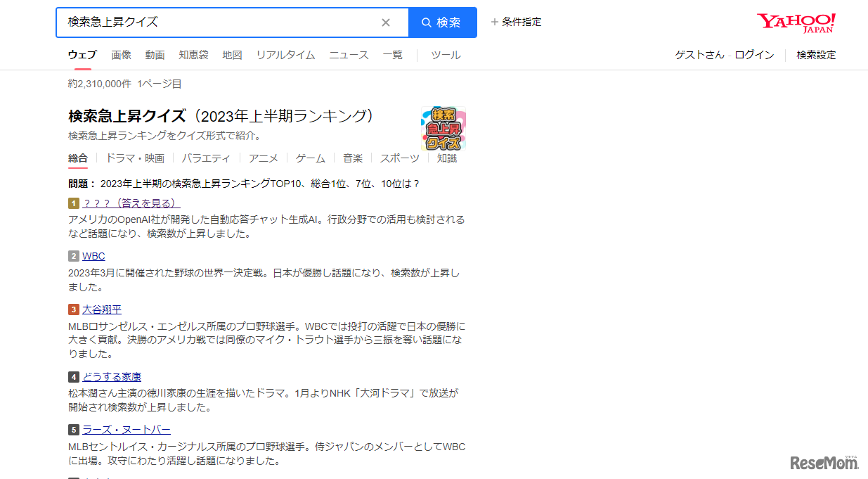Open the WBC result link
This screenshot has height=479, width=868.
click(93, 255)
